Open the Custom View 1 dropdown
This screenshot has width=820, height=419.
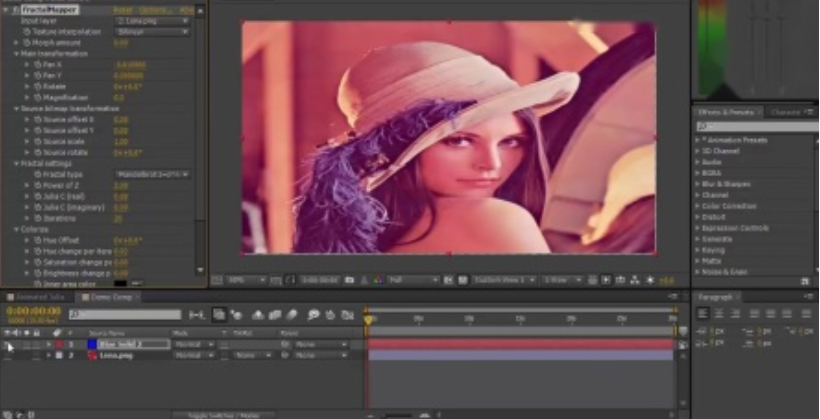(x=504, y=280)
